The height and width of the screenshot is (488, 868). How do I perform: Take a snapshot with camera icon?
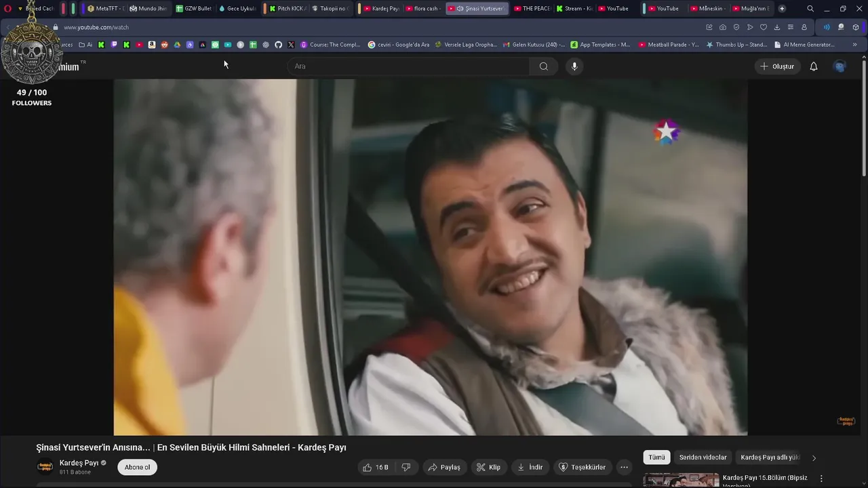(723, 27)
